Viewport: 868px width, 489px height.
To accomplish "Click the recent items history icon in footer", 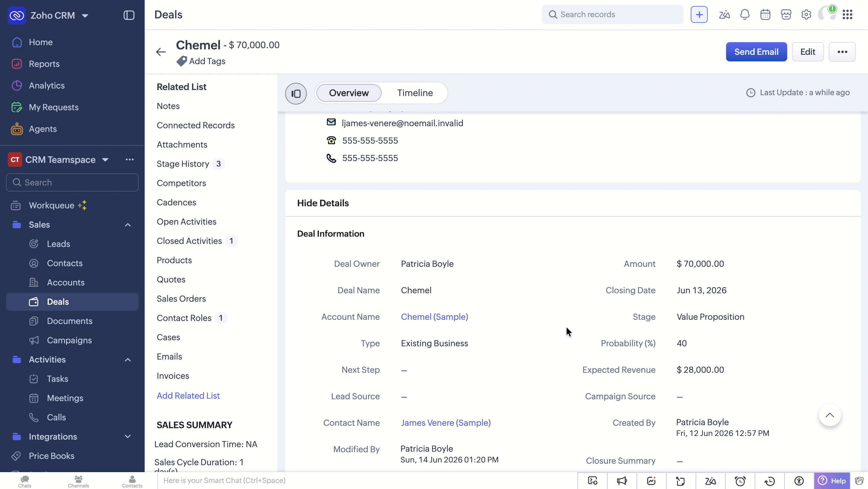I will (x=770, y=481).
